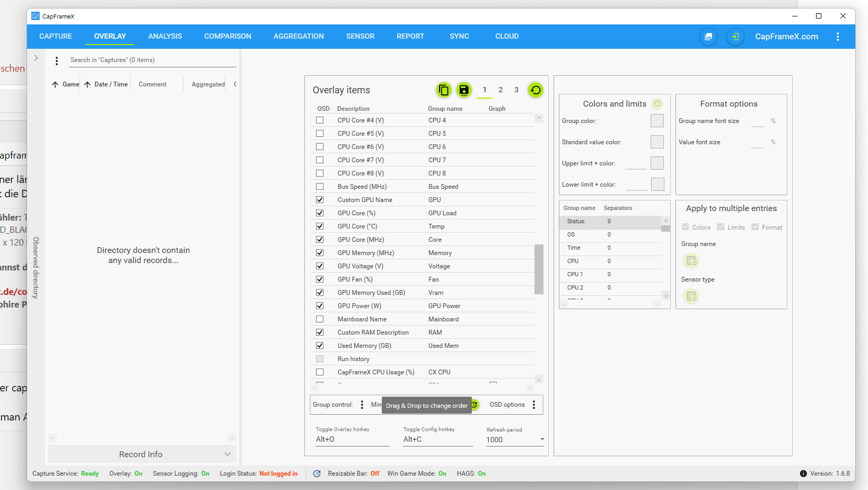Open the SYNC tab

[459, 37]
